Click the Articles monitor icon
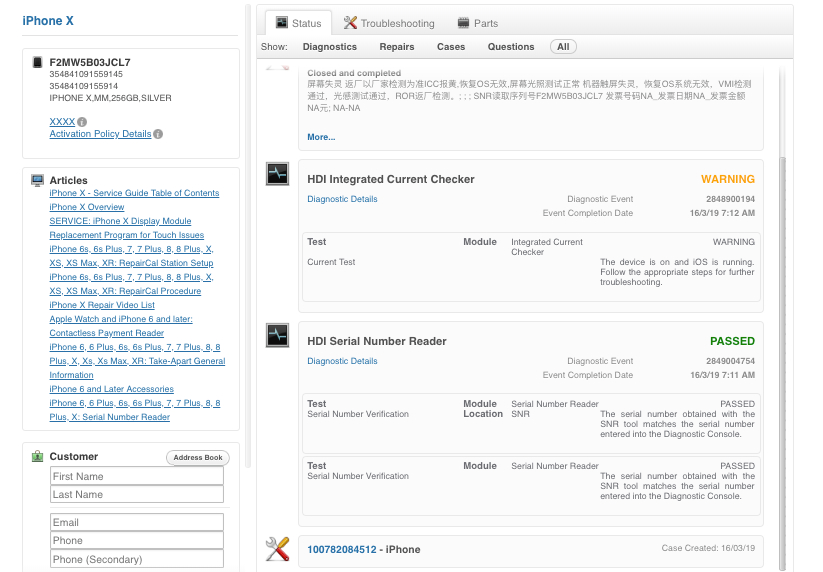This screenshot has height=572, width=823. pos(37,181)
